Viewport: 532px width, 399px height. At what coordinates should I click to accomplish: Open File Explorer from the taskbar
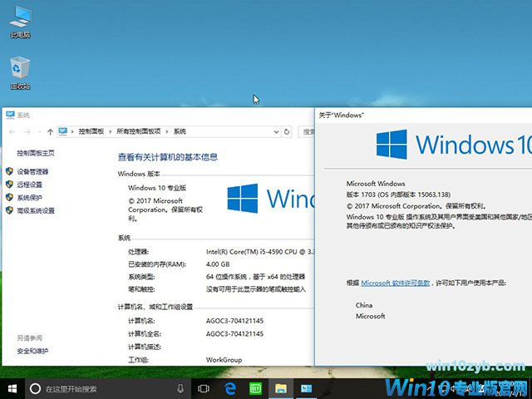281,388
